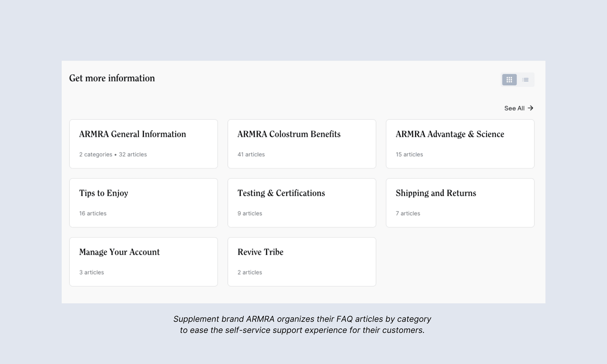
Task: Click the 7 articles count
Action: pyautogui.click(x=408, y=213)
